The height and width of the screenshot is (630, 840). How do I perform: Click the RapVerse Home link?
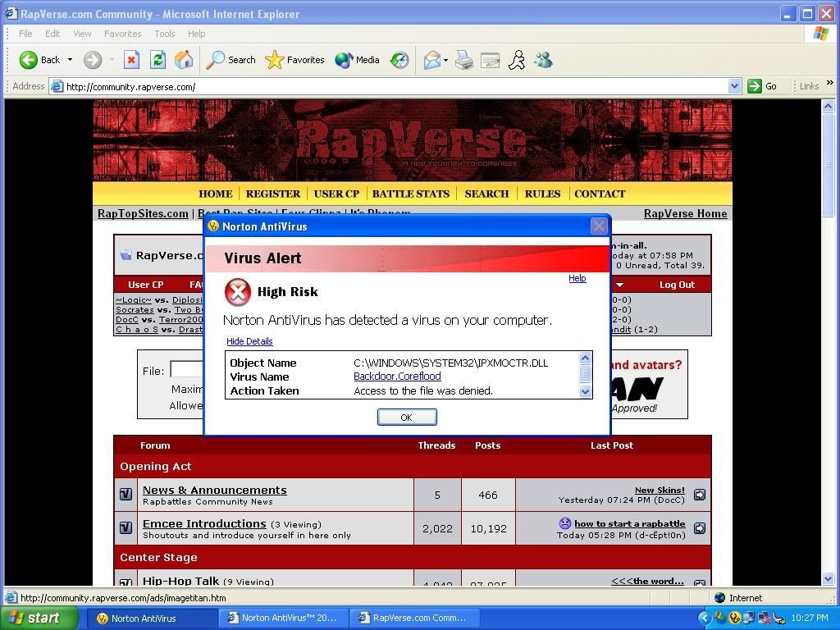click(x=685, y=214)
